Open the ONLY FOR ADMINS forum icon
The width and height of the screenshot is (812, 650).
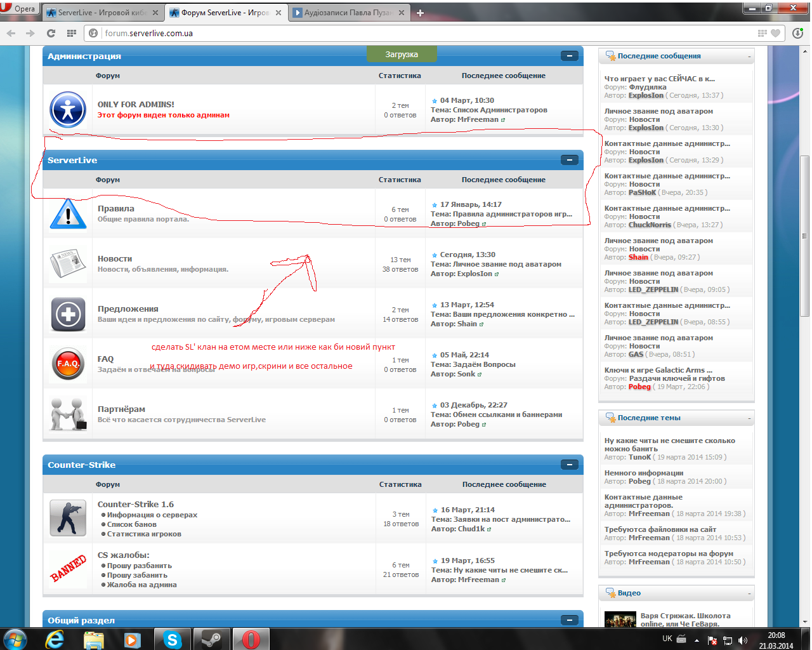(68, 110)
